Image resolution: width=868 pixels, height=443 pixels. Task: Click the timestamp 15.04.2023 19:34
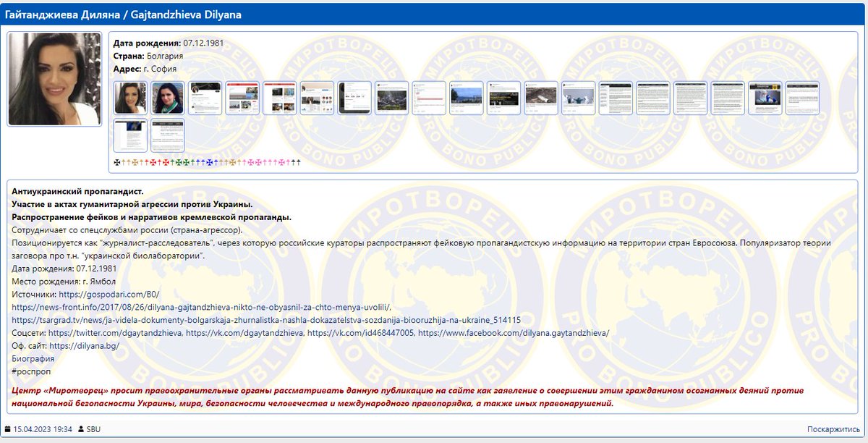tap(43, 429)
